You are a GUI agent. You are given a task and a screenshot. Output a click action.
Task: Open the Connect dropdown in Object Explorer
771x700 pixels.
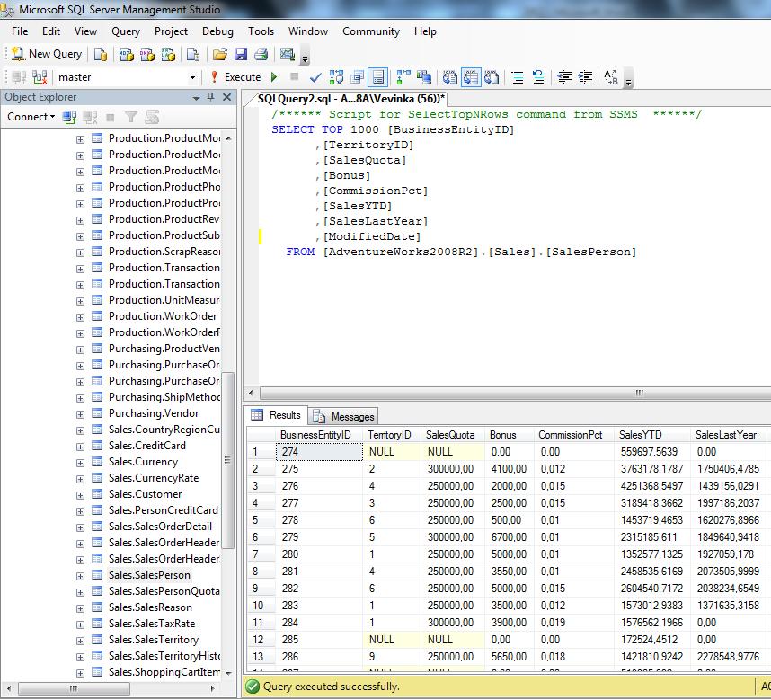pyautogui.click(x=31, y=117)
